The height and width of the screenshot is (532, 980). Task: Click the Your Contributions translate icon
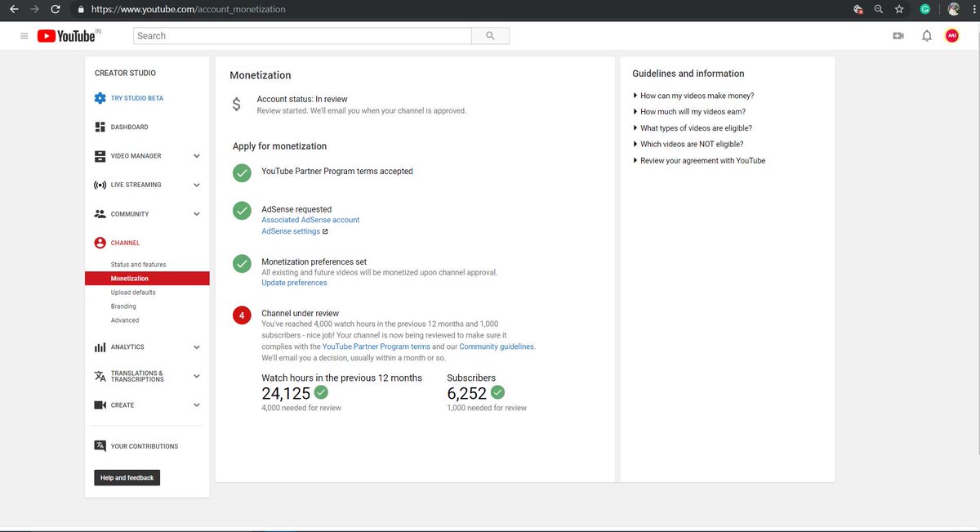click(100, 446)
